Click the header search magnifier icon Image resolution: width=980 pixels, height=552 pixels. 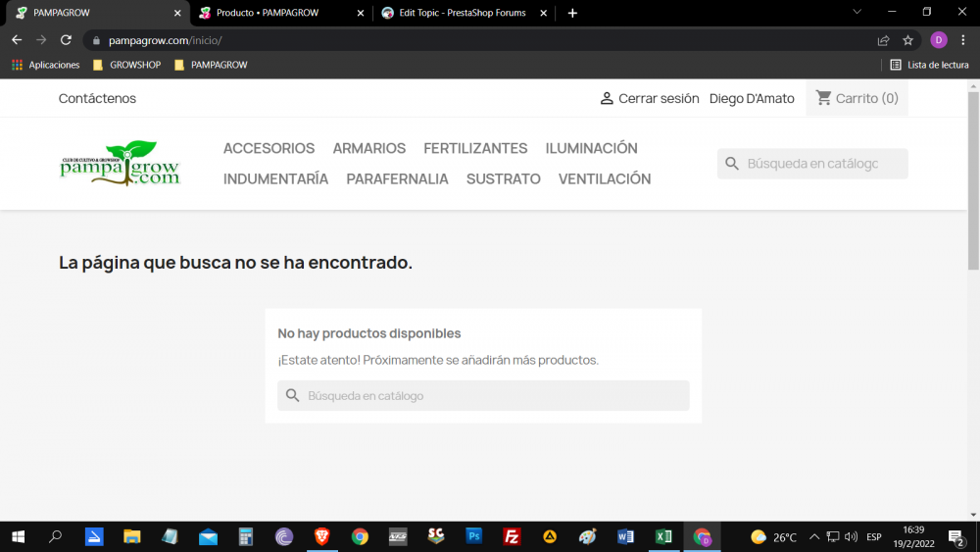[x=732, y=164]
